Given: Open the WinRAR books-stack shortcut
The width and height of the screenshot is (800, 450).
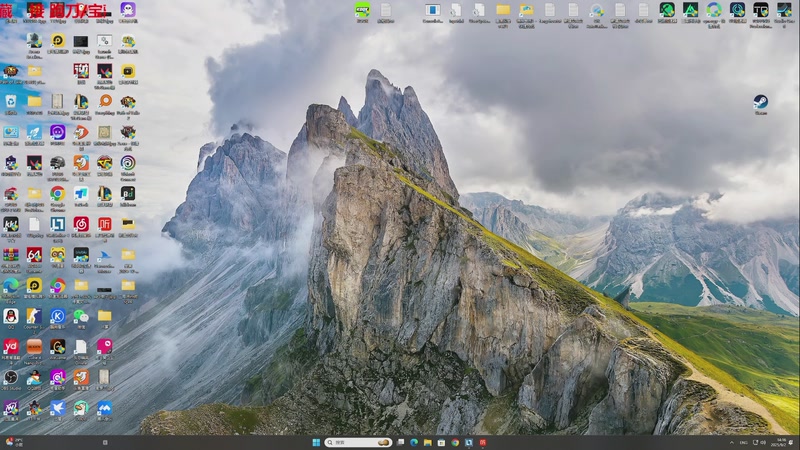Looking at the screenshot, I should [11, 256].
